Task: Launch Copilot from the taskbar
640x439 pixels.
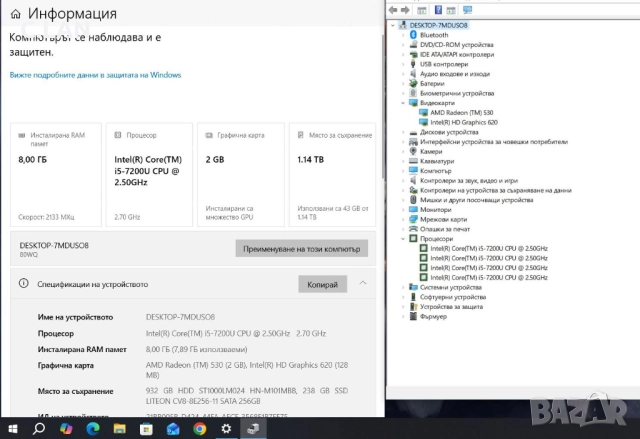Action: point(66,428)
